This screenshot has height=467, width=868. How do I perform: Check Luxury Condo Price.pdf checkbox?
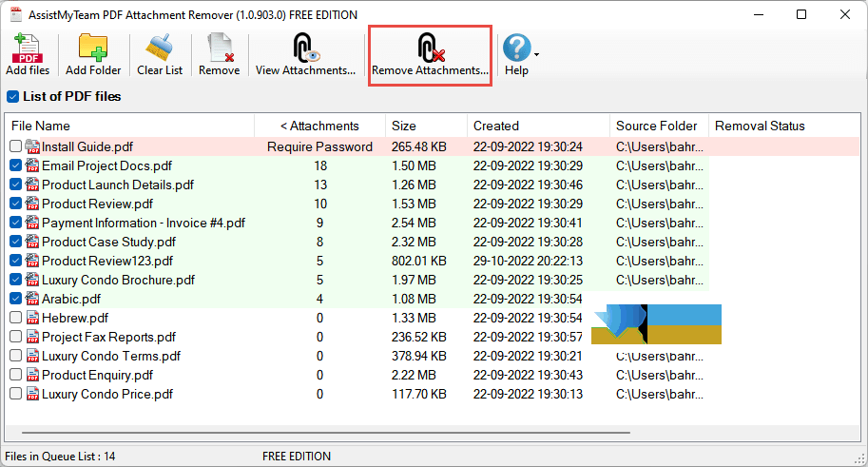tap(15, 394)
